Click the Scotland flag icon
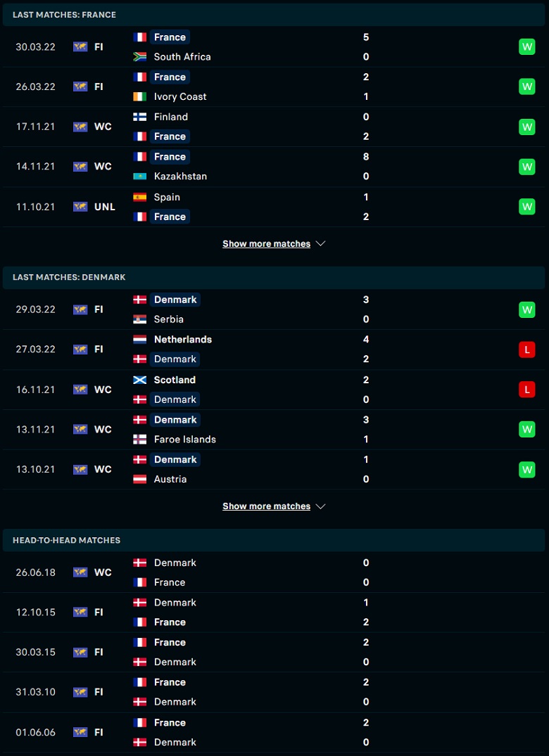Image resolution: width=549 pixels, height=756 pixels. point(140,380)
